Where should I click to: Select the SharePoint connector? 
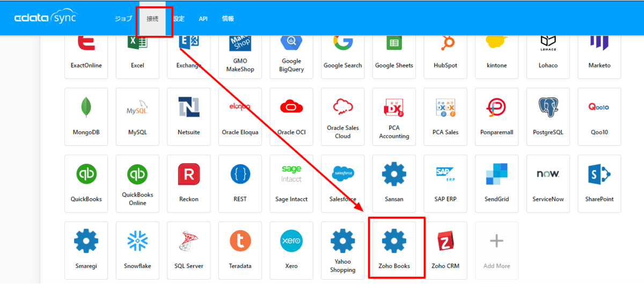tap(599, 184)
